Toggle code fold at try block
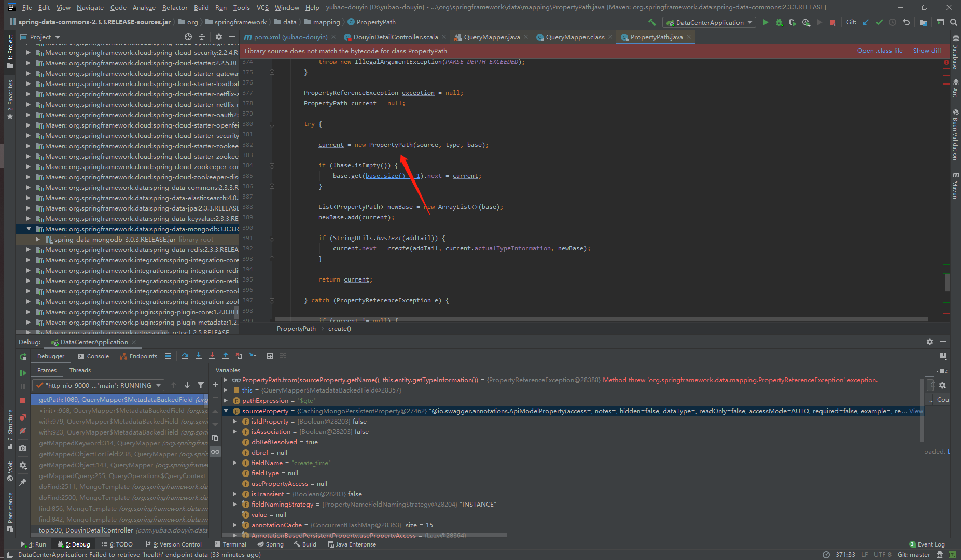The width and height of the screenshot is (961, 560). click(x=272, y=124)
